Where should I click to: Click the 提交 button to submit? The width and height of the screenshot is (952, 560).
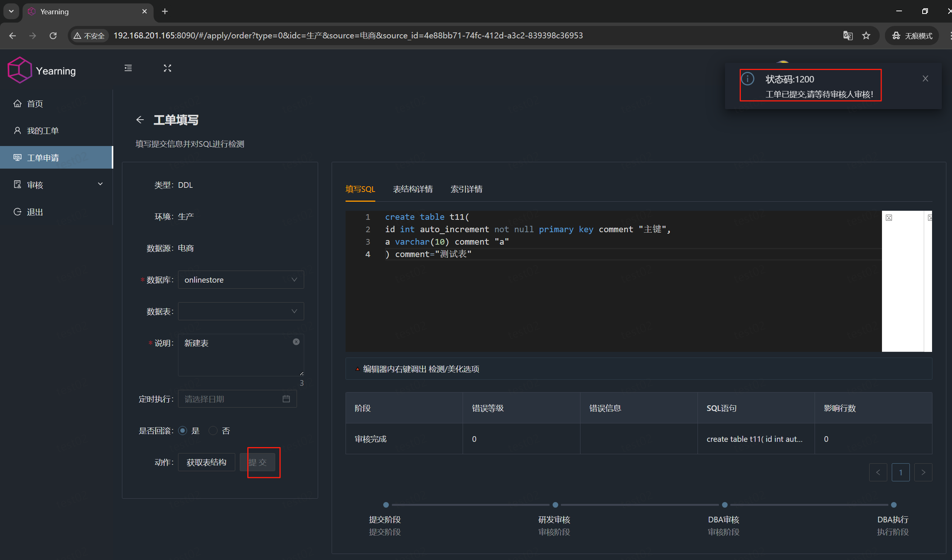tap(260, 462)
